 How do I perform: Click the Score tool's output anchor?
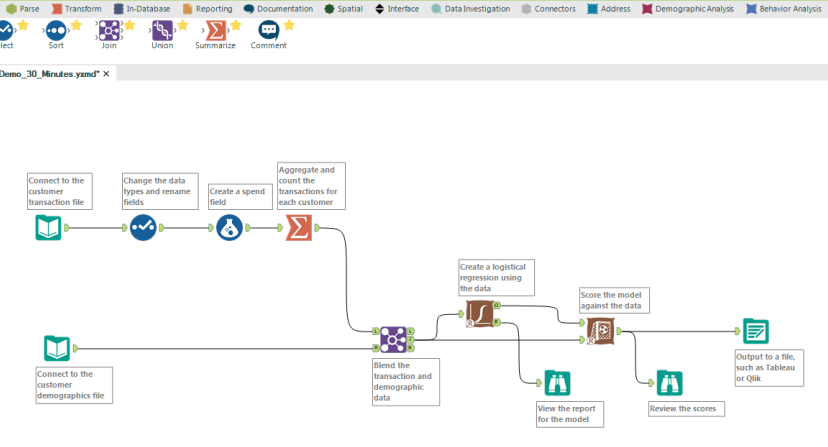click(x=619, y=331)
